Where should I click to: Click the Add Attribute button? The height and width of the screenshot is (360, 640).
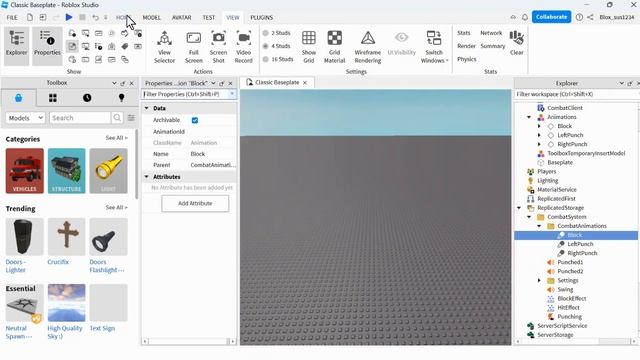[195, 203]
